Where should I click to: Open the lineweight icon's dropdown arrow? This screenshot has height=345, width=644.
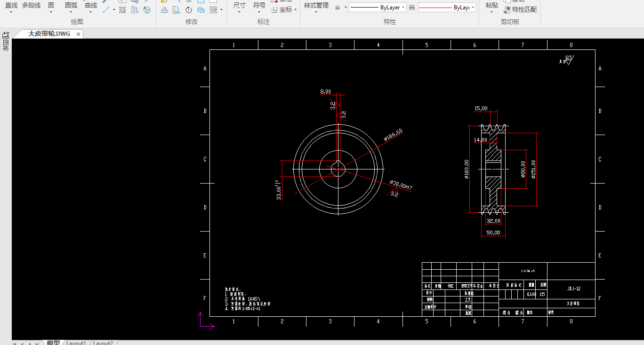tap(346, 8)
